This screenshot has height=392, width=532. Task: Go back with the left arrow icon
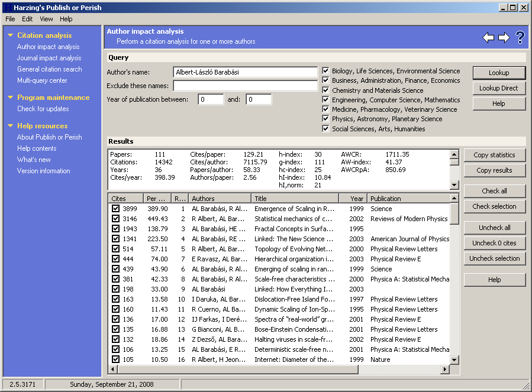coord(488,37)
